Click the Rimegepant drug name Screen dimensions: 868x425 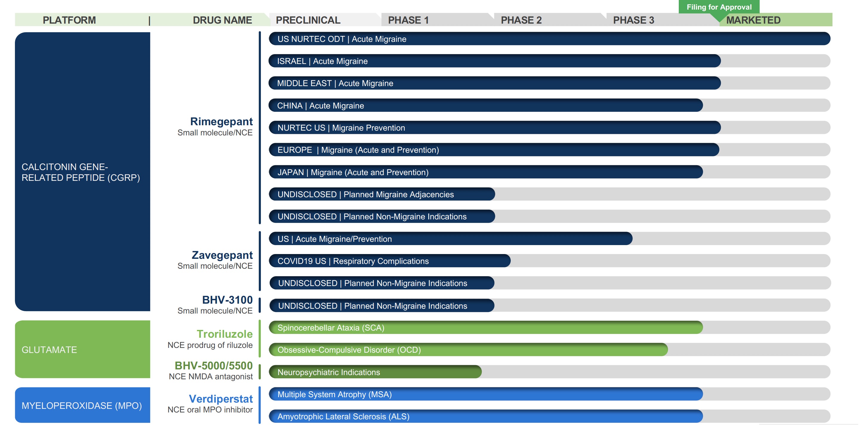point(221,121)
